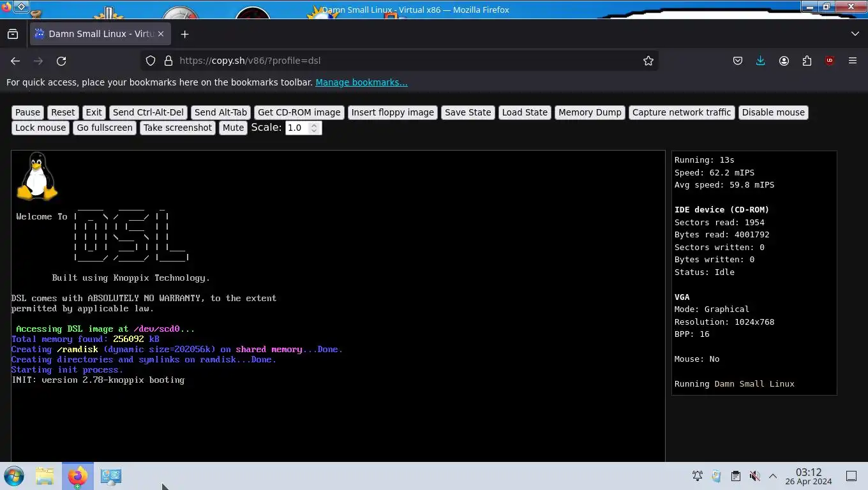Screen dimensions: 868x490
Task: Pause the emulator
Action: pos(27,112)
